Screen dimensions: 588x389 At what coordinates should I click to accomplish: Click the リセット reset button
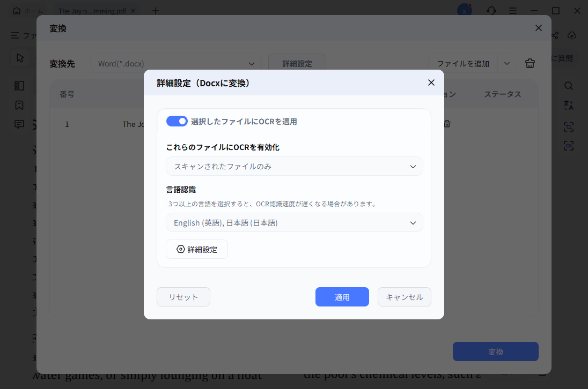[183, 297]
